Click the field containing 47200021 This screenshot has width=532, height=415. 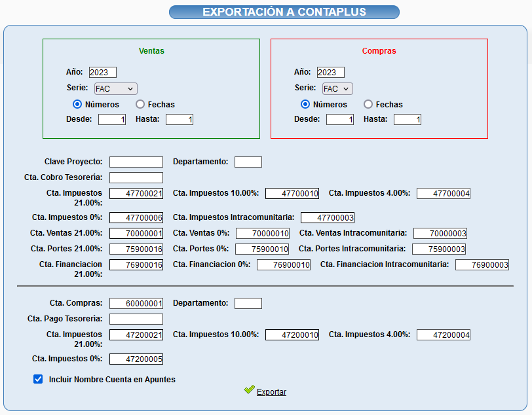tap(136, 335)
